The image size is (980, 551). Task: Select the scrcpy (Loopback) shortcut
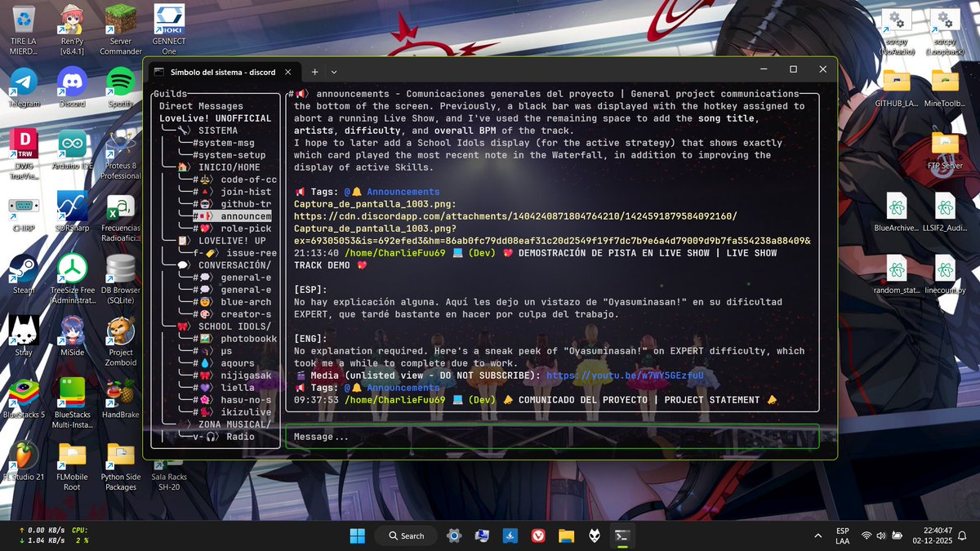click(x=945, y=31)
